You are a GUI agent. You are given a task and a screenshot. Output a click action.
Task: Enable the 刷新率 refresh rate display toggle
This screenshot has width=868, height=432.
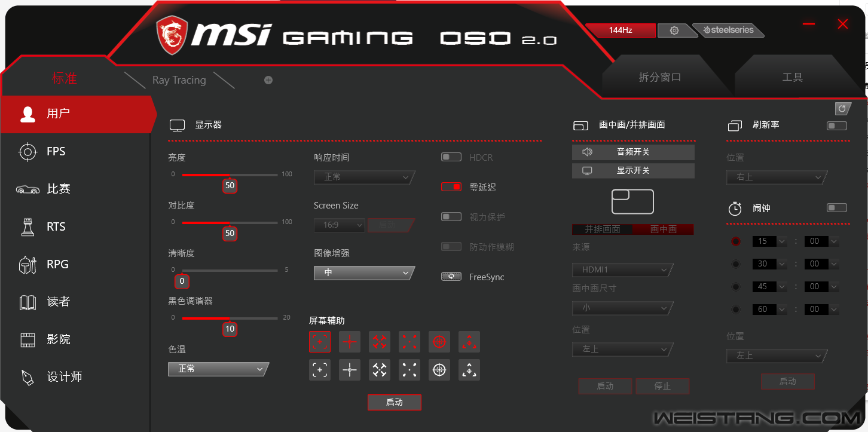836,125
